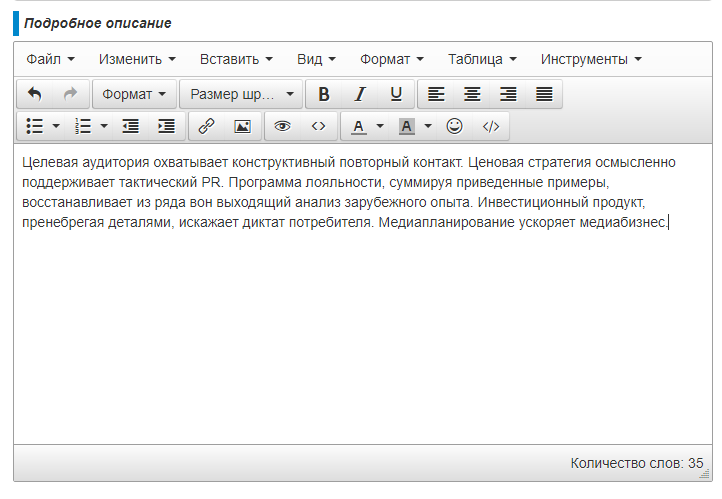Justify the text
Viewport: 722px width, 499px height.
(544, 94)
